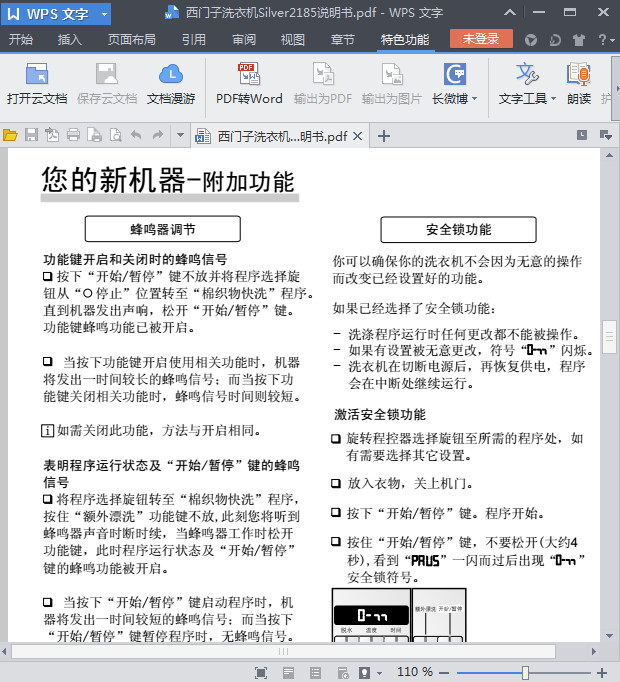The width and height of the screenshot is (620, 682).
Task: Click the zoom in plus button
Action: tap(602, 673)
